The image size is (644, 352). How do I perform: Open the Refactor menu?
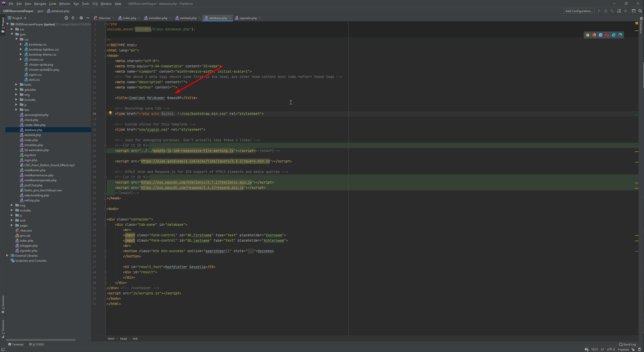[x=65, y=4]
